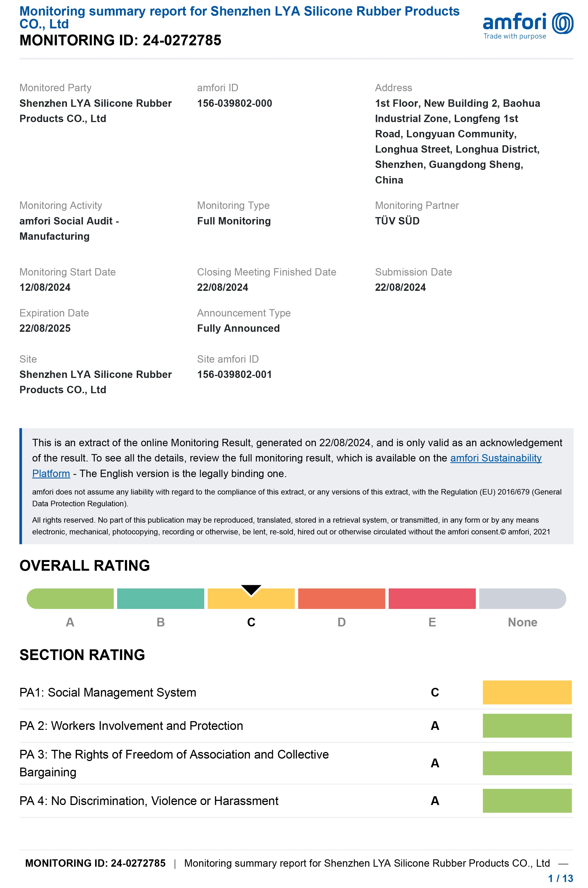This screenshot has width=588, height=888.
Task: Select the amfori ID value '156-039802-000'
Action: [234, 103]
